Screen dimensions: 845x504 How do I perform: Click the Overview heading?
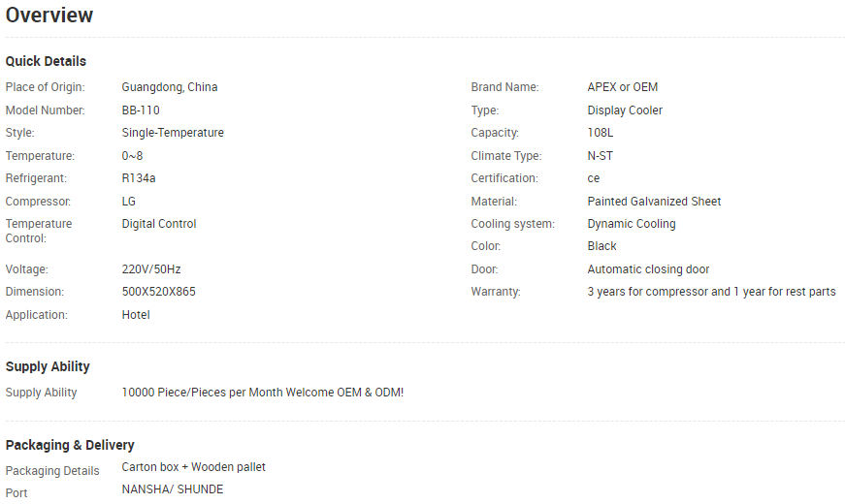49,16
